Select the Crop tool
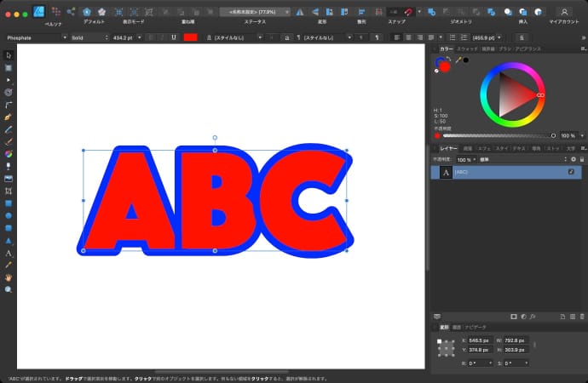This screenshot has height=383, width=588. (9, 191)
